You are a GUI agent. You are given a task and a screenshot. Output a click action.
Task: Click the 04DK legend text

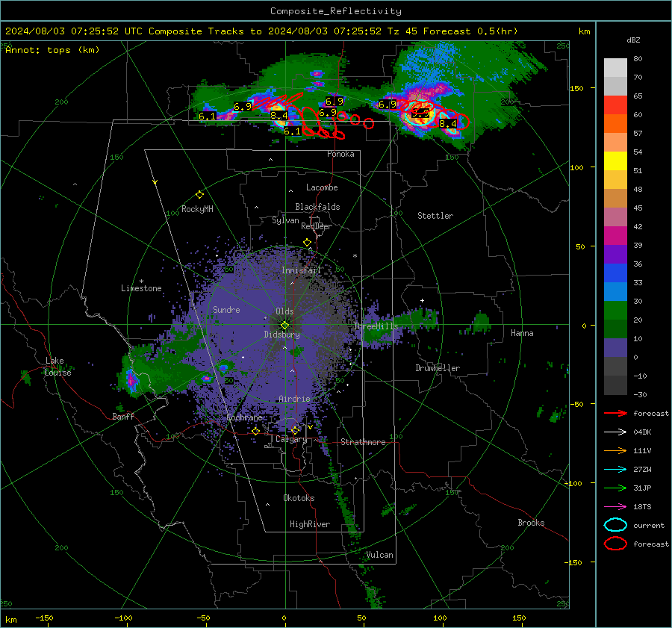coord(642,432)
